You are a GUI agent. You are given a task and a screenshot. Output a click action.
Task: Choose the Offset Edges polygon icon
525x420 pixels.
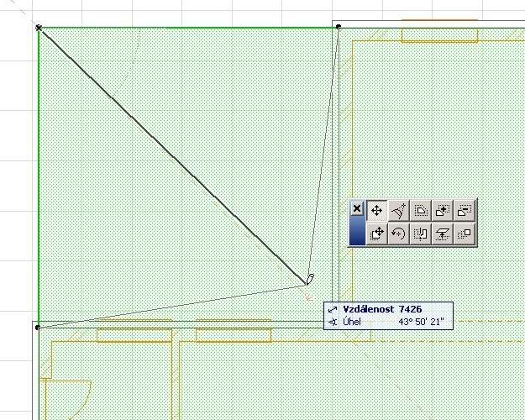click(x=421, y=210)
